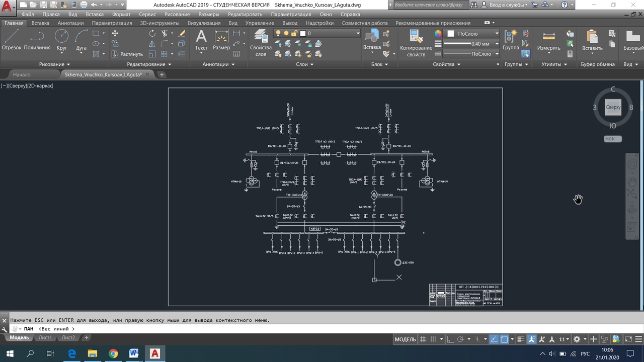Image resolution: width=644 pixels, height=362 pixels.
Task: Click the Table icon in Аннотации
Action: (236, 54)
